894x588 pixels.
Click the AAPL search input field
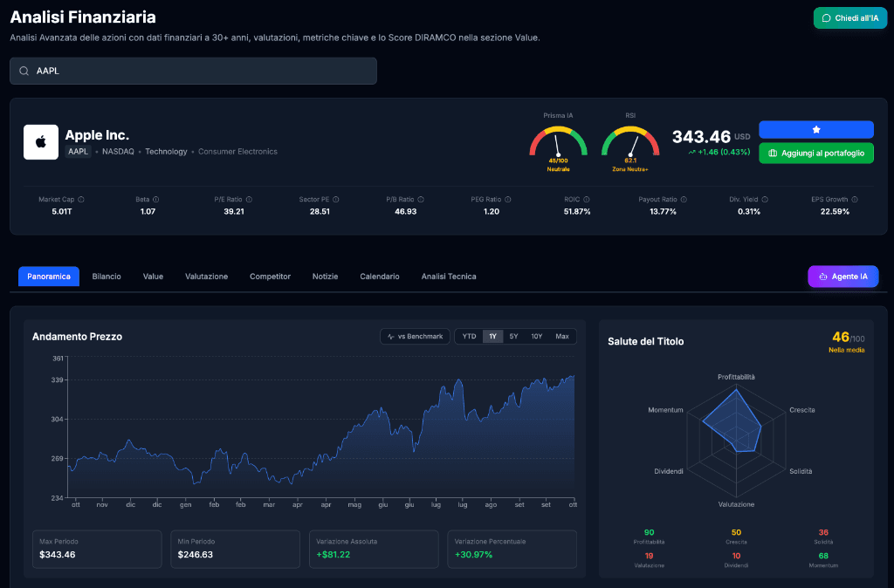pyautogui.click(x=193, y=72)
